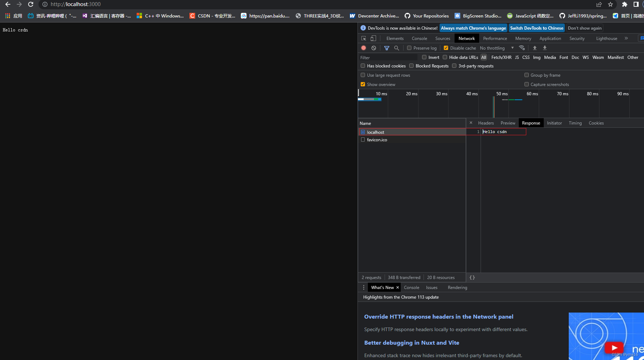644x360 pixels.
Task: Enable Group by frame
Action: pos(527,75)
